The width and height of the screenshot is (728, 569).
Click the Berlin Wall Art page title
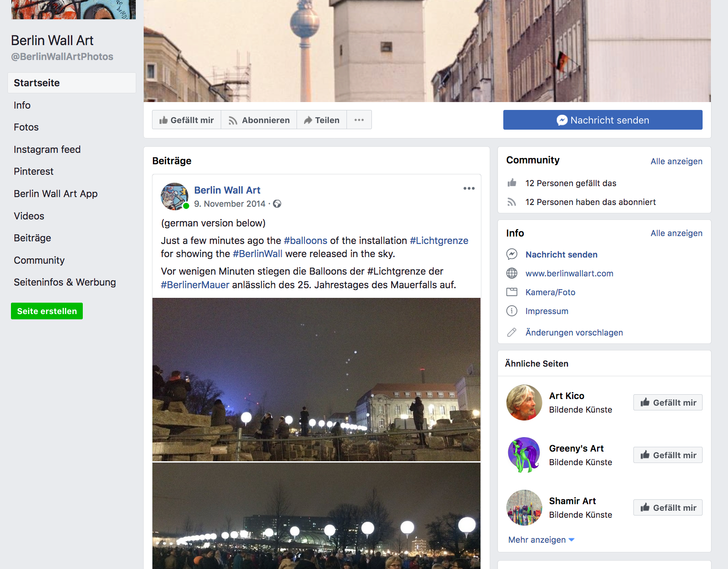click(52, 40)
